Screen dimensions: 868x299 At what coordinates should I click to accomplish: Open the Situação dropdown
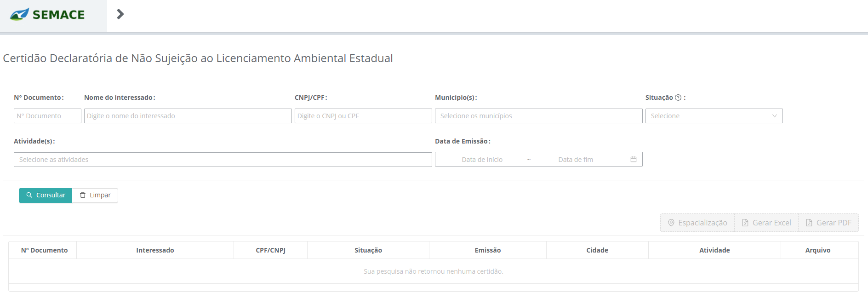[x=714, y=116]
